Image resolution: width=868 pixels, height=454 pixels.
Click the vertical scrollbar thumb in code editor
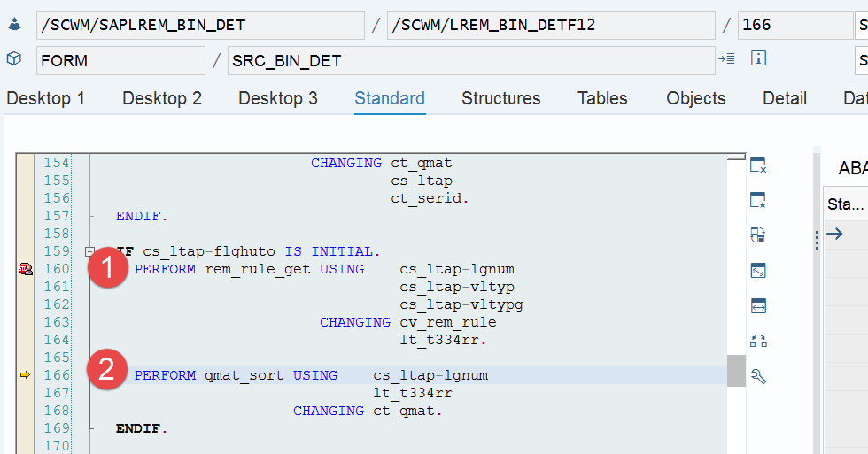pos(736,371)
